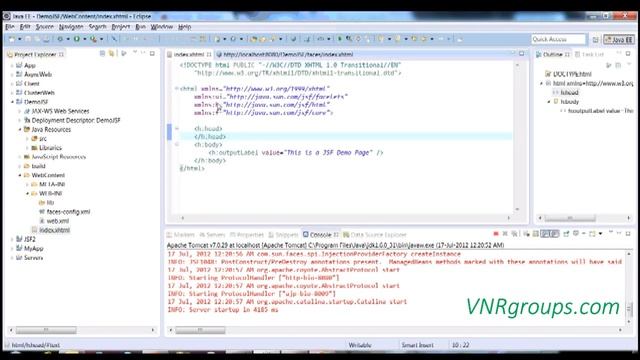
Task: Maximize the Outline view
Action: coord(628,53)
